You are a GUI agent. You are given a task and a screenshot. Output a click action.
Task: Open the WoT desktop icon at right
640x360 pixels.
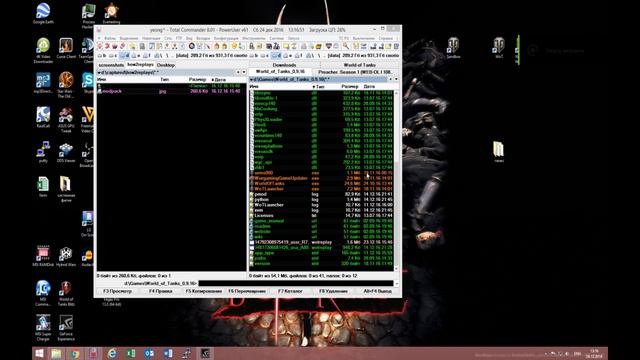(x=499, y=47)
